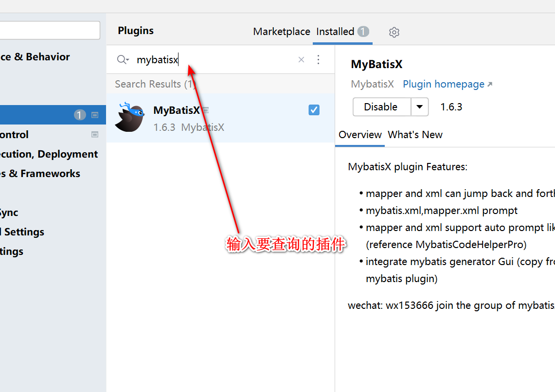Select Appearance & Behavior settings category
The image size is (555, 392).
tap(35, 57)
